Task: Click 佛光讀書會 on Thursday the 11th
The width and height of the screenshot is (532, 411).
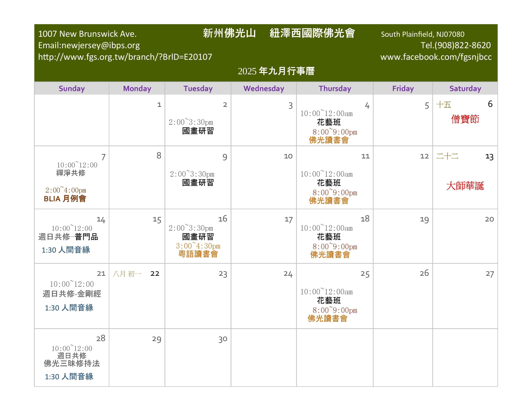Action: coord(329,201)
